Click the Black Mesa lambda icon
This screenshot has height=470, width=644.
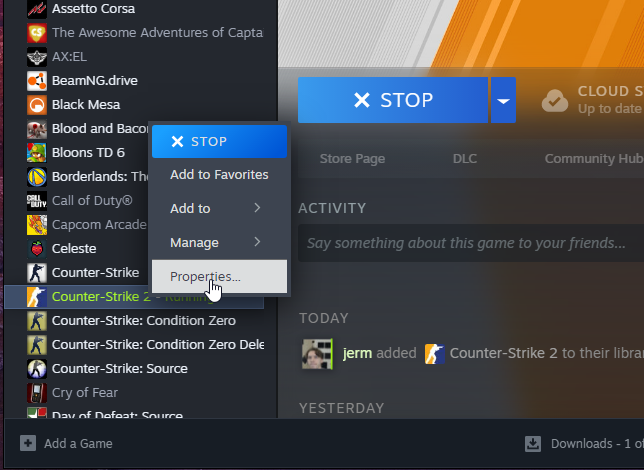37,105
